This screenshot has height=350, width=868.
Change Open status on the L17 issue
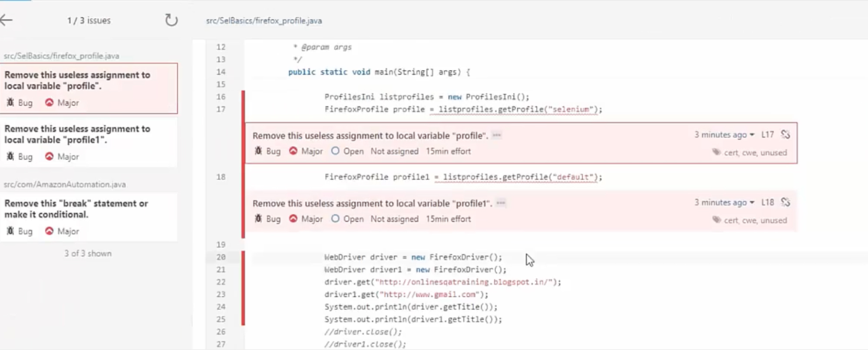[x=347, y=151]
